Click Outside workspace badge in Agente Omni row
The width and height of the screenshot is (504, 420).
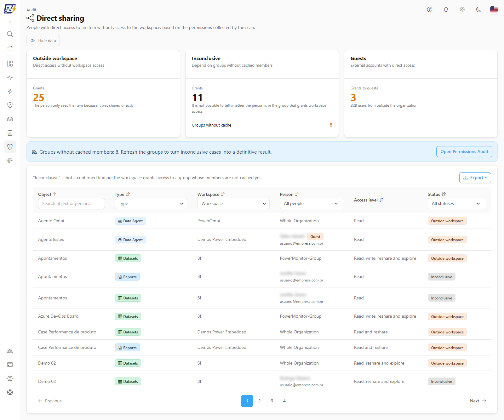447,221
